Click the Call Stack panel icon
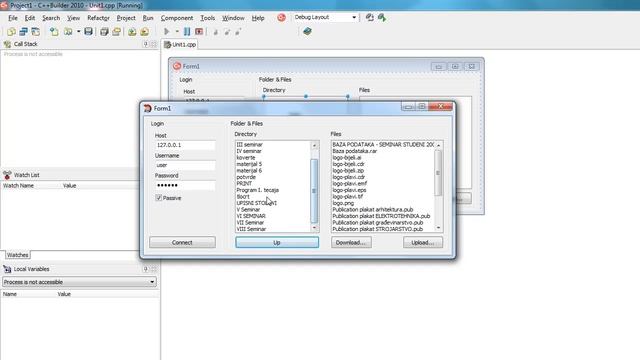 click(7, 44)
